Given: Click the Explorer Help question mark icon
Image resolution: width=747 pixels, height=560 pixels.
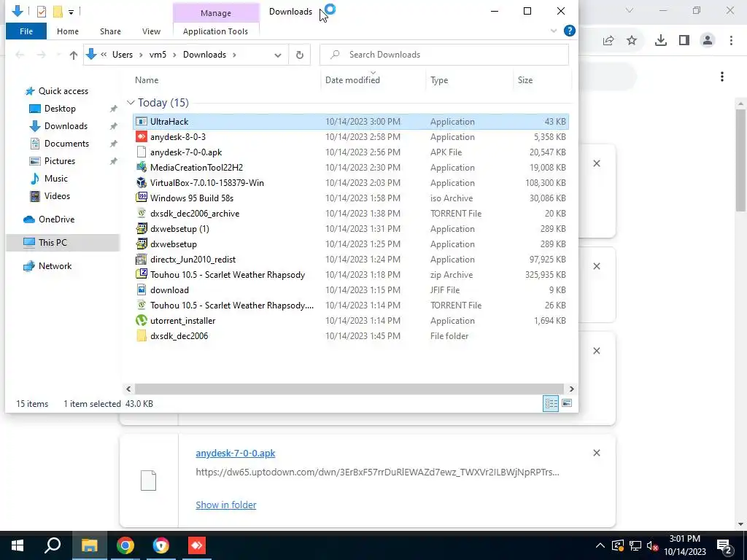Looking at the screenshot, I should 569,31.
